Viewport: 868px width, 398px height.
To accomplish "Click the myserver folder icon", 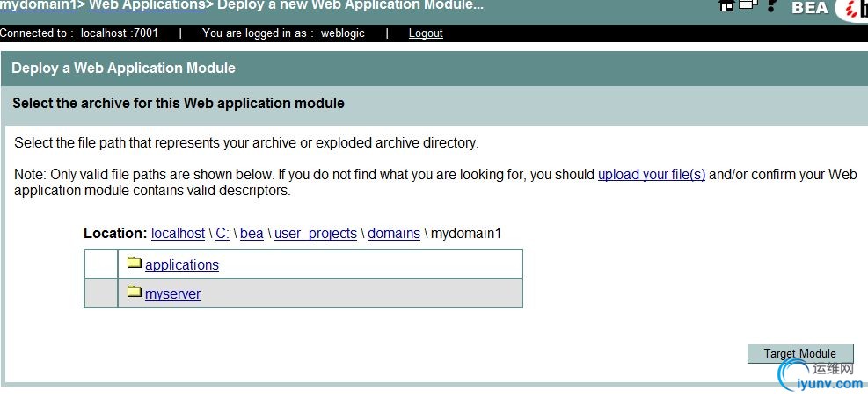I will coord(135,292).
